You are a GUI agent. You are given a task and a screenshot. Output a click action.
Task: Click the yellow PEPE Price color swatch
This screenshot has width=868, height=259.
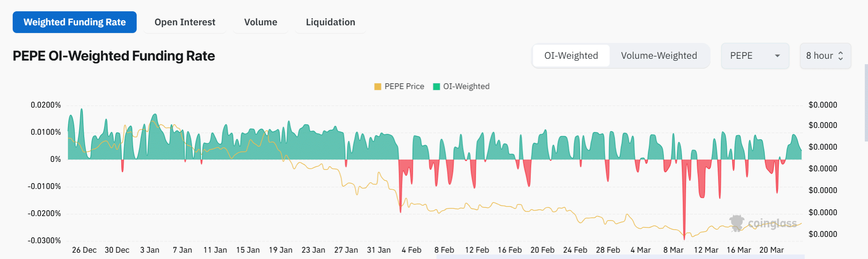(x=378, y=87)
